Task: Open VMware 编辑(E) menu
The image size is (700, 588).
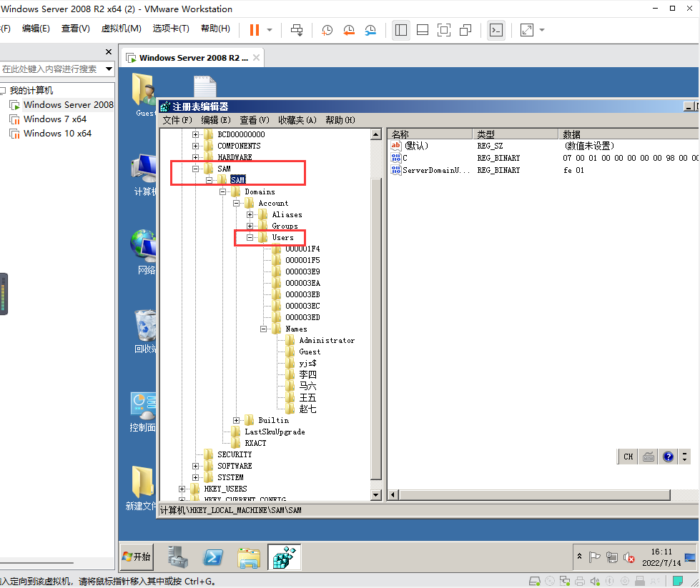Action: 36,29
